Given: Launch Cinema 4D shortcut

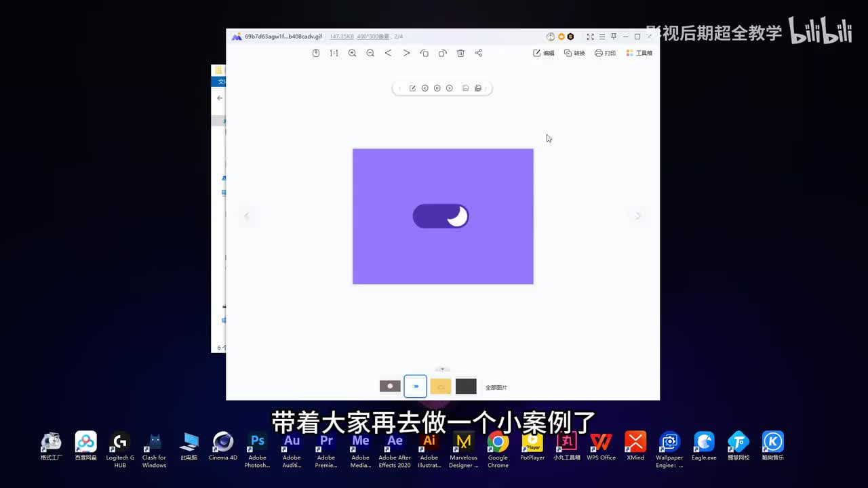Looking at the screenshot, I should [223, 448].
